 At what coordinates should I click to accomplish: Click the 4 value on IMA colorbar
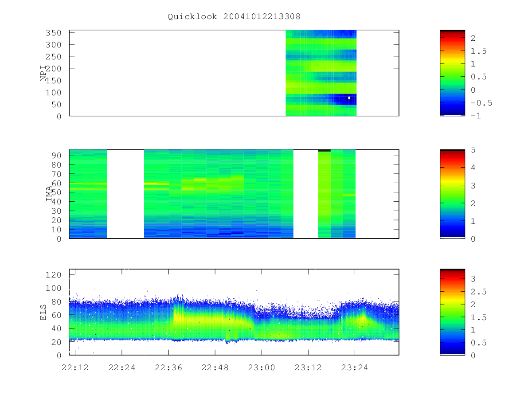pos(473,168)
